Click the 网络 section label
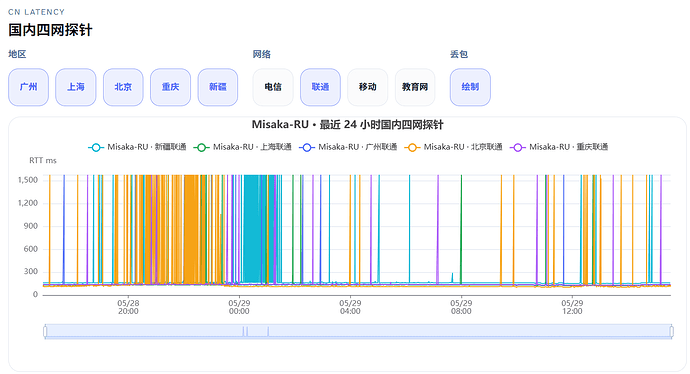Viewport: 690px width, 374px height. [261, 54]
